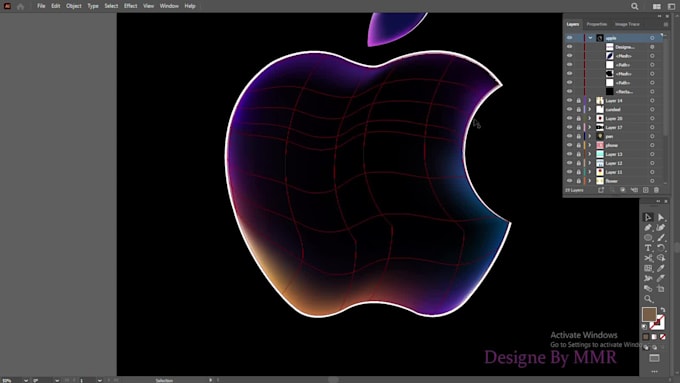The width and height of the screenshot is (680, 383).
Task: Open Arrange Documents icon in top bar
Action: coord(657,6)
